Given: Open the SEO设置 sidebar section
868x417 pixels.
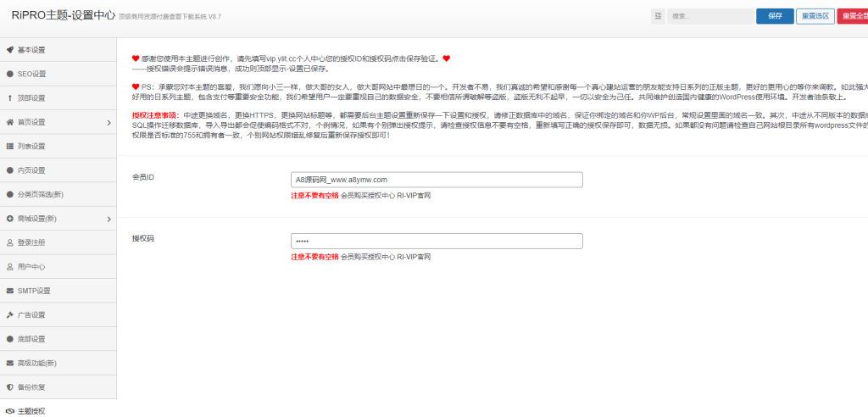Looking at the screenshot, I should pos(58,75).
